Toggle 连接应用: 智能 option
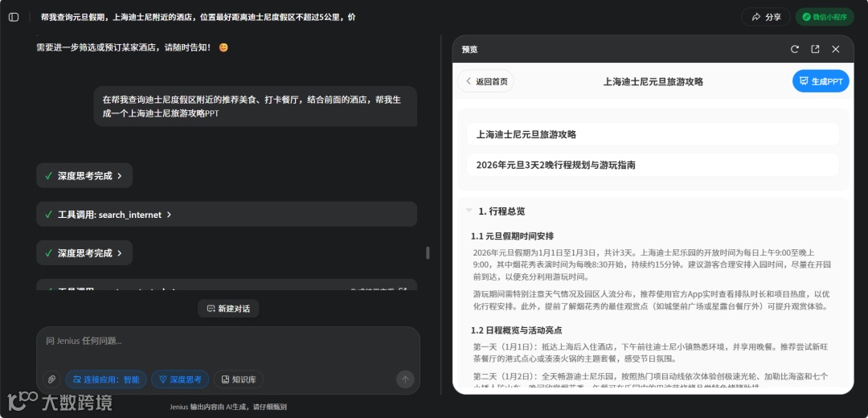The width and height of the screenshot is (868, 418). 106,379
